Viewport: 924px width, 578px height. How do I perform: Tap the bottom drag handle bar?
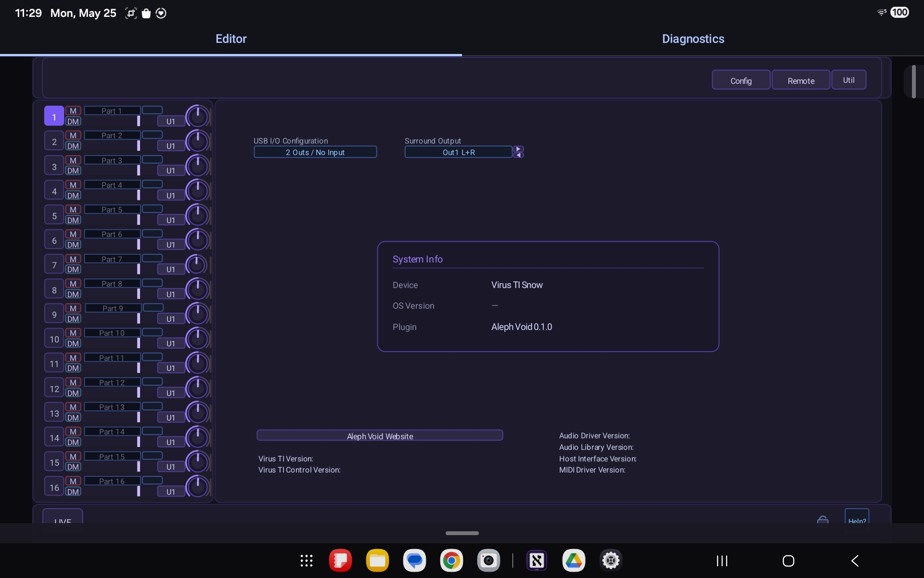tap(462, 533)
